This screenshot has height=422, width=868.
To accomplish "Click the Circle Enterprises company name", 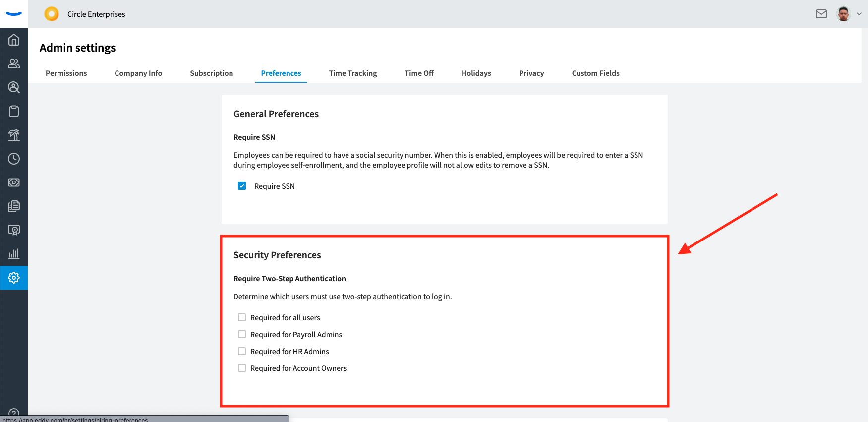I will click(x=96, y=14).
